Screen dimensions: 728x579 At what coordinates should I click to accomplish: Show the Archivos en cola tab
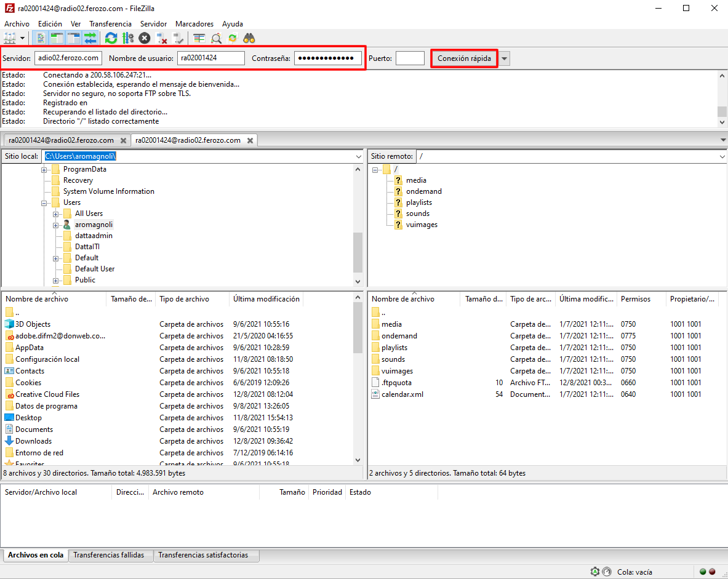coord(36,555)
